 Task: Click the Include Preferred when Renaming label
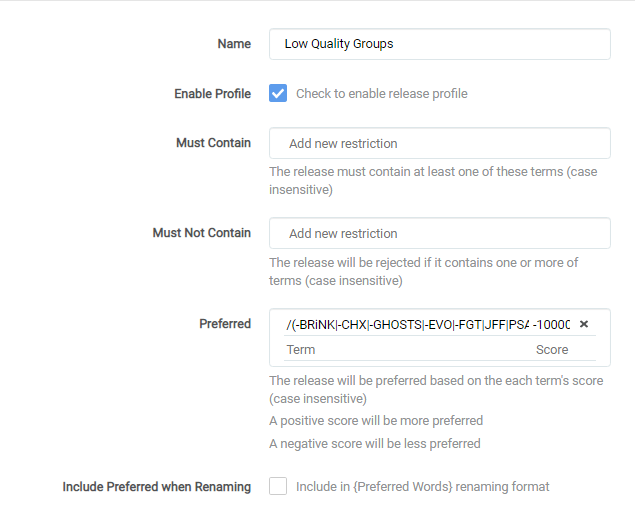coord(157,486)
